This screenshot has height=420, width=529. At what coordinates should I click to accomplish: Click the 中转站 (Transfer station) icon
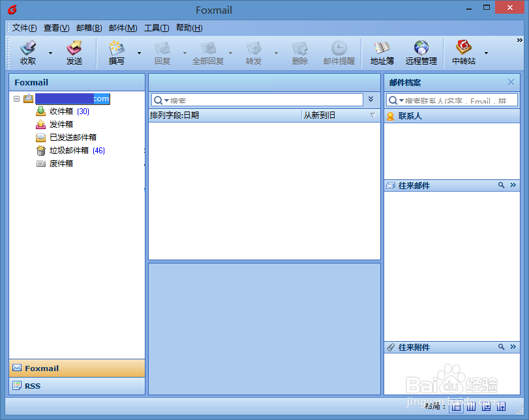[x=464, y=52]
